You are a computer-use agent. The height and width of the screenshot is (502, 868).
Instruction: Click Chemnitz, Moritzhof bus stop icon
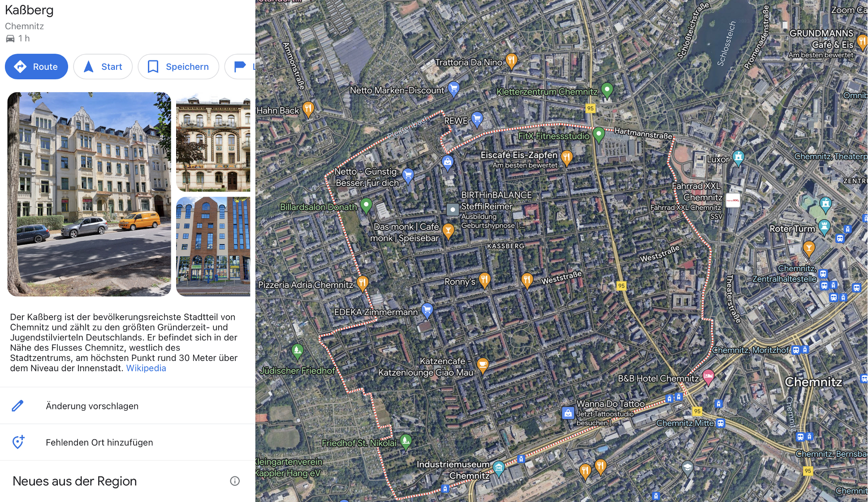(796, 350)
